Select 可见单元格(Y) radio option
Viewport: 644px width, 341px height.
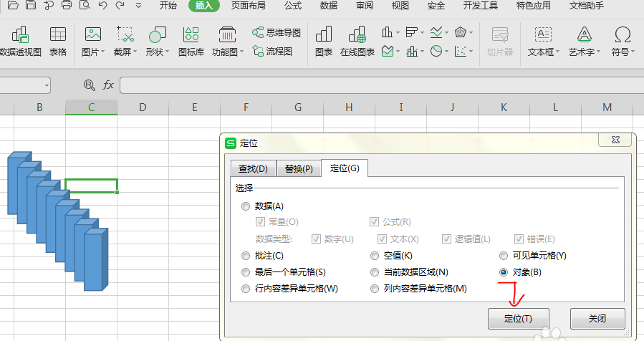504,256
